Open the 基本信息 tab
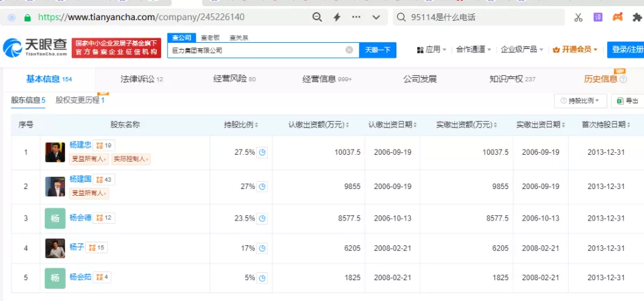 pos(49,79)
